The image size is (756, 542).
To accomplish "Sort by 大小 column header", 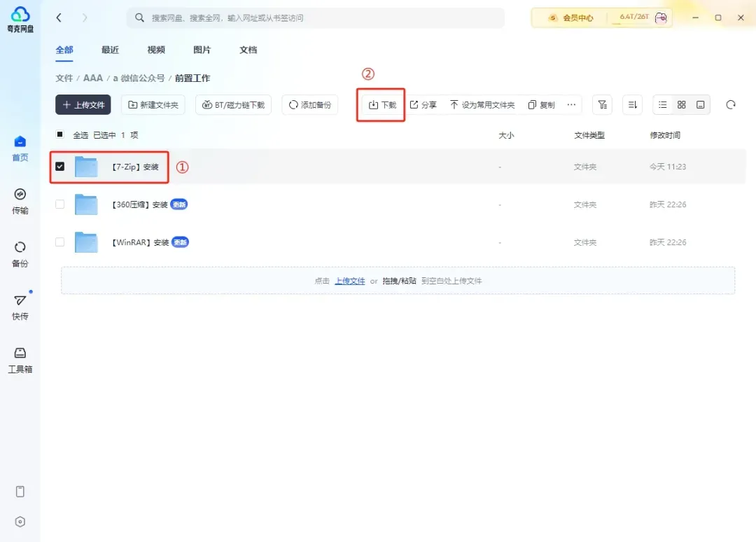I will 506,135.
